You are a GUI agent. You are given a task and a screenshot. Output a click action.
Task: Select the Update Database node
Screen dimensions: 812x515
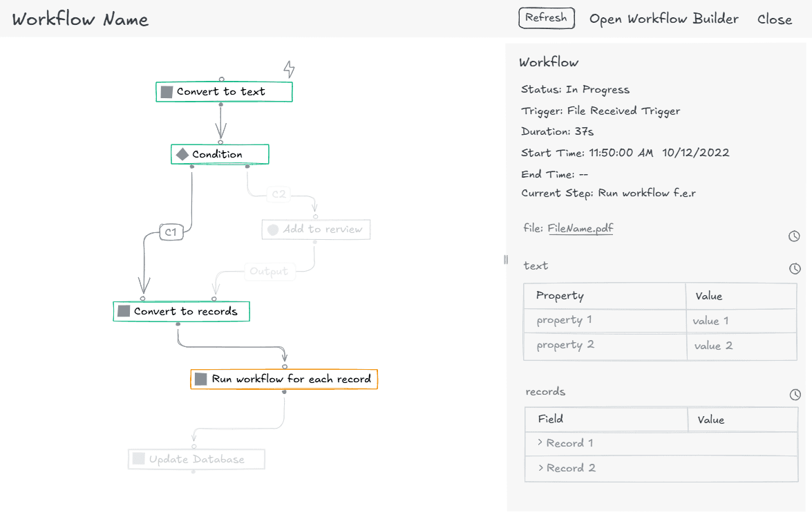[196, 459]
